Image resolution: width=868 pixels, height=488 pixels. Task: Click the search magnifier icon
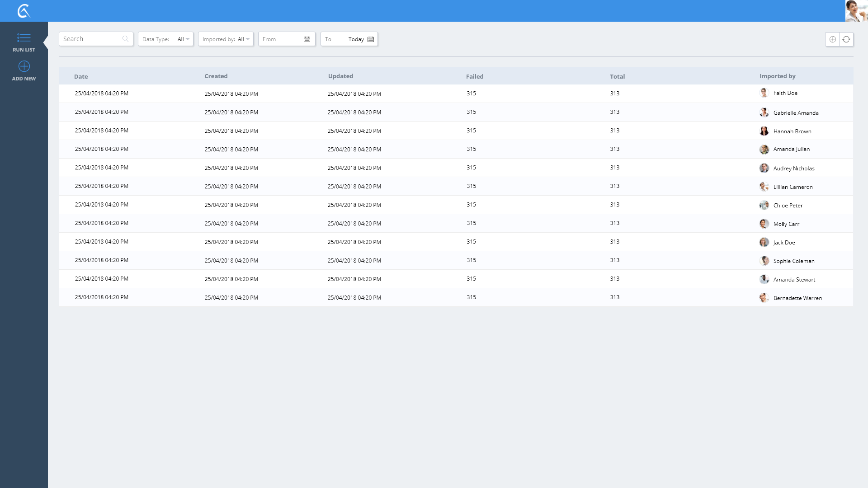[125, 39]
